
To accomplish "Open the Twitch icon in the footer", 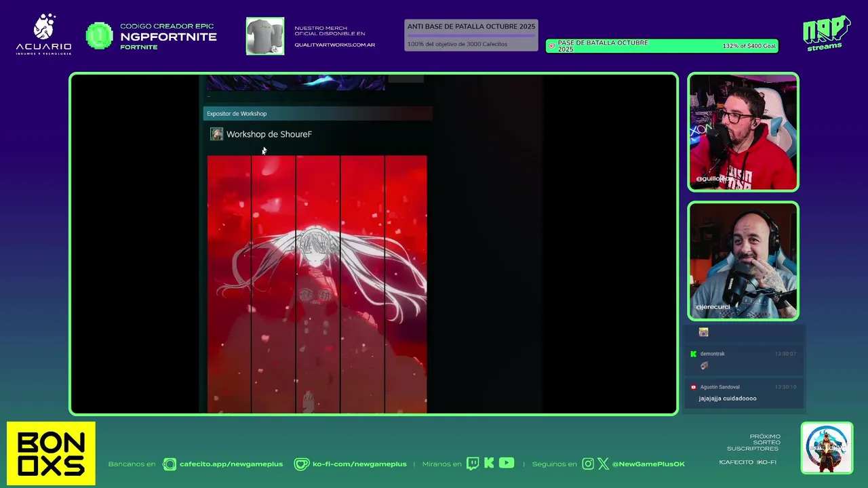I will pos(473,464).
